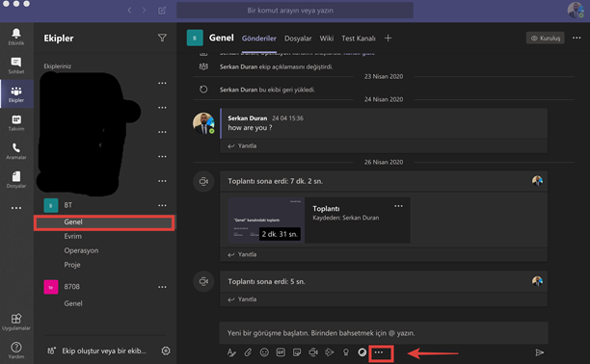Click the Genel channel header avatar
This screenshot has width=590, height=364.
click(195, 38)
